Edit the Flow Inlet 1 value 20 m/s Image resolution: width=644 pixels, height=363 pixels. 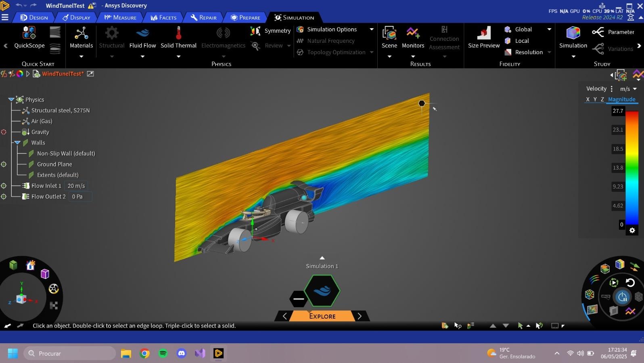point(76,186)
